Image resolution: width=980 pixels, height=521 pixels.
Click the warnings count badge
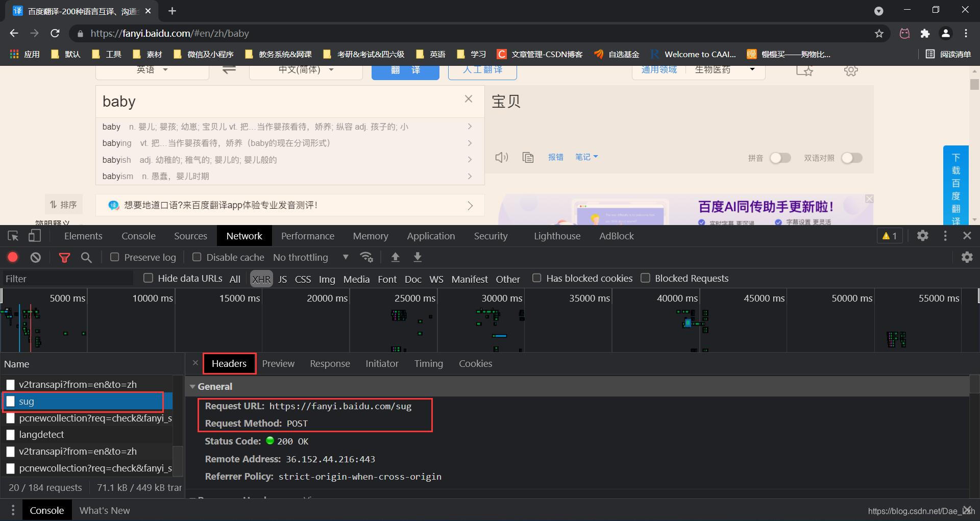[x=890, y=236]
